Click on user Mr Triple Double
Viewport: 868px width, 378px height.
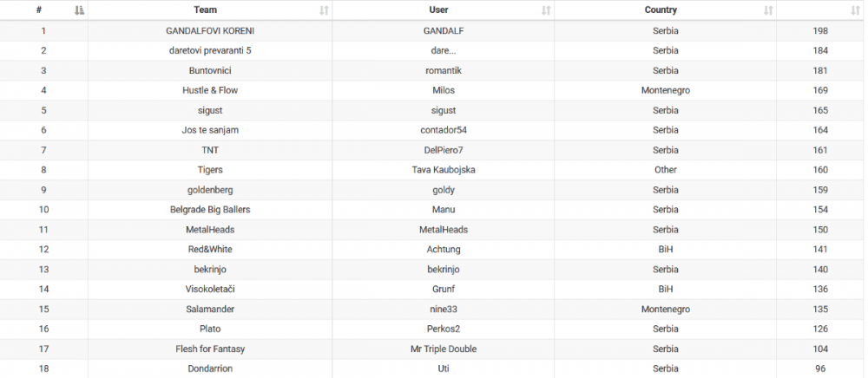(443, 349)
